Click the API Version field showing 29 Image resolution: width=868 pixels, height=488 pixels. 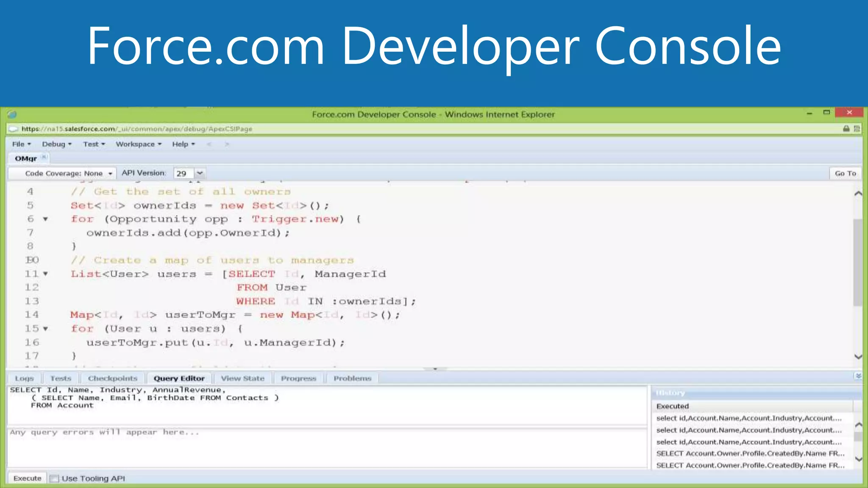[x=184, y=173]
